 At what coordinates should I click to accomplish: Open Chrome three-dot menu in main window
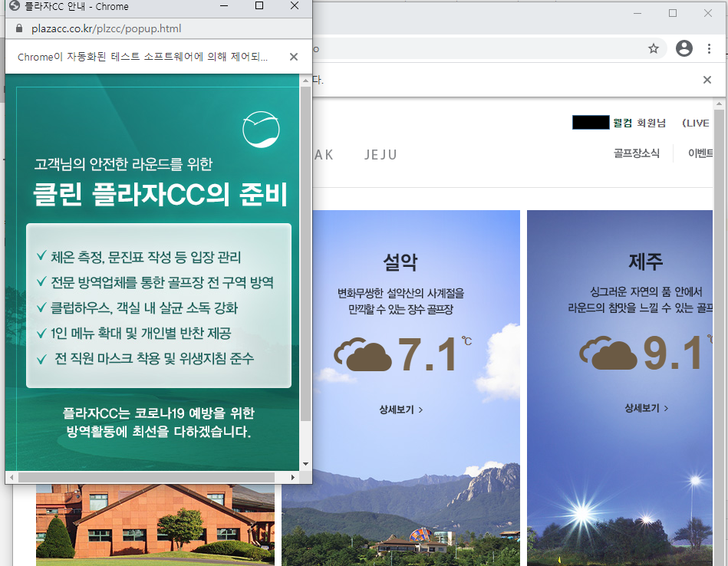pyautogui.click(x=709, y=48)
